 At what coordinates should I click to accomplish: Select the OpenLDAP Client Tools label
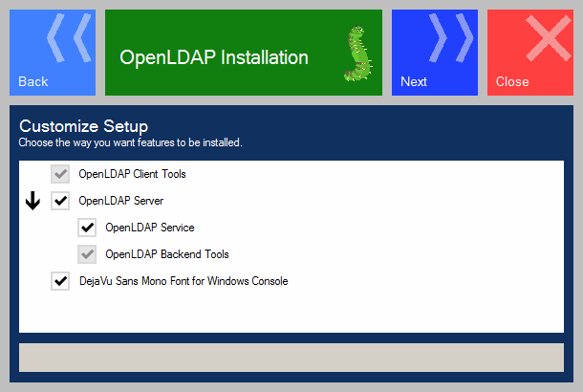(x=132, y=174)
